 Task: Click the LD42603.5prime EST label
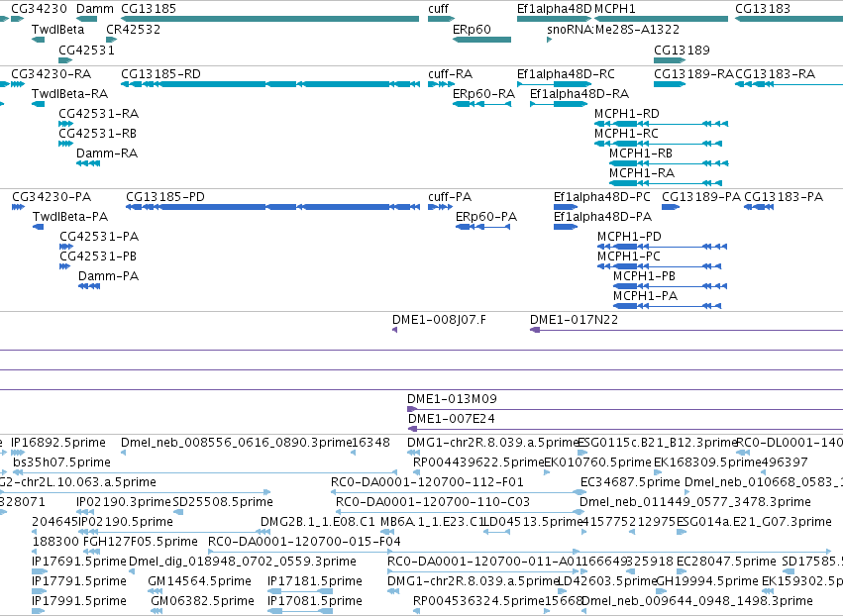click(x=607, y=581)
